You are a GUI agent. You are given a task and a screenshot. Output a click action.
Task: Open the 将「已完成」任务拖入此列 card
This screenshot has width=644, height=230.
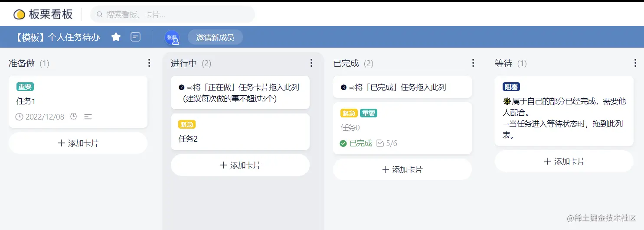[x=402, y=87]
